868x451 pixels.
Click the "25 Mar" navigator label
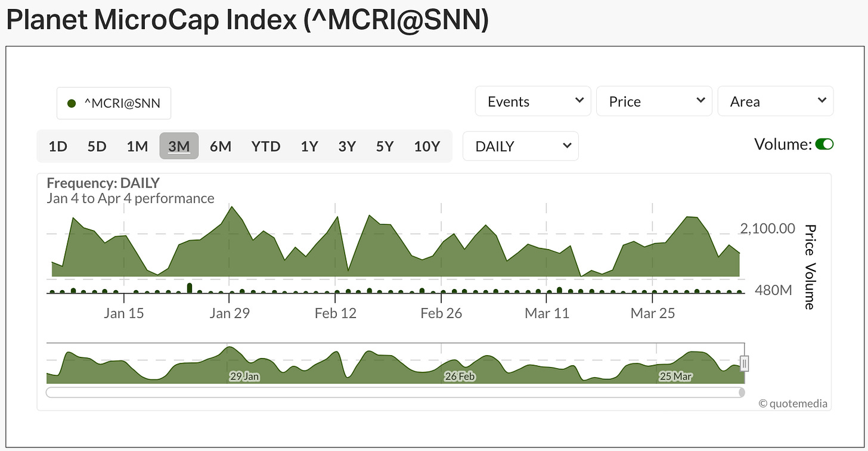675,377
